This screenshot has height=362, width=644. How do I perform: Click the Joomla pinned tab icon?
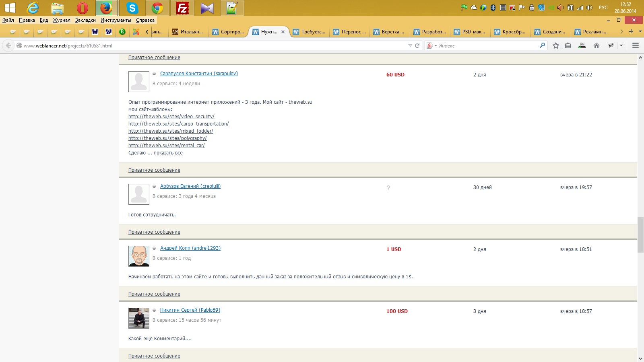pos(136,32)
